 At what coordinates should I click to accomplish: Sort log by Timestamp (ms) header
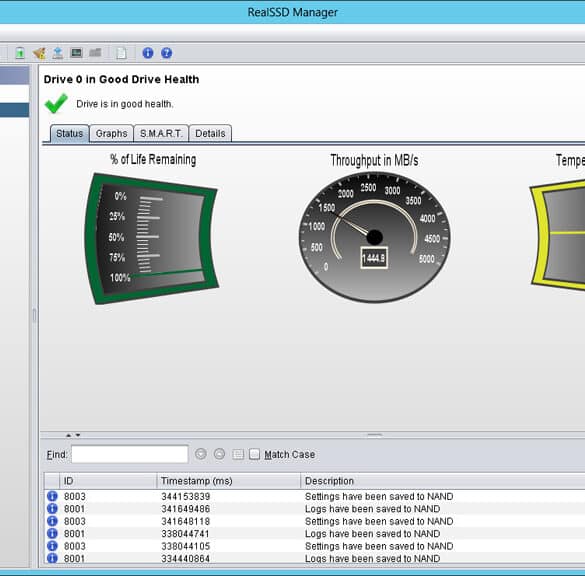[x=229, y=481]
